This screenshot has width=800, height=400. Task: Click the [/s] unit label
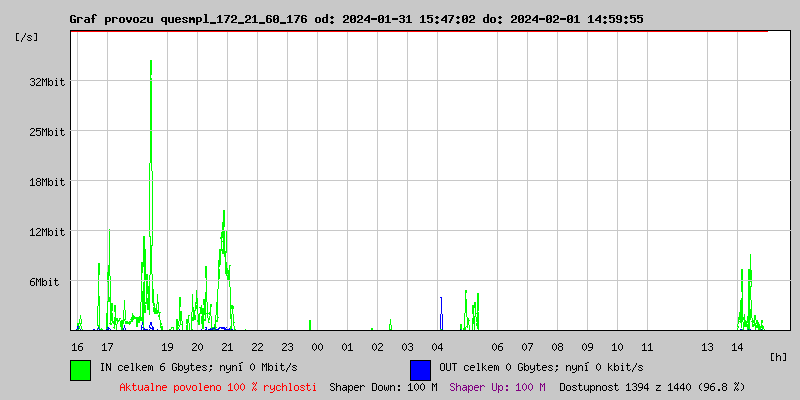pyautogui.click(x=27, y=37)
